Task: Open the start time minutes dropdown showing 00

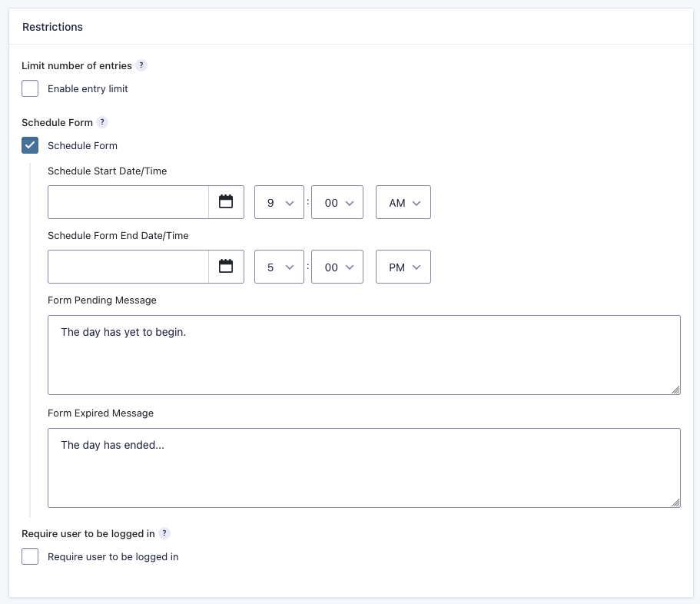Action: (x=337, y=202)
